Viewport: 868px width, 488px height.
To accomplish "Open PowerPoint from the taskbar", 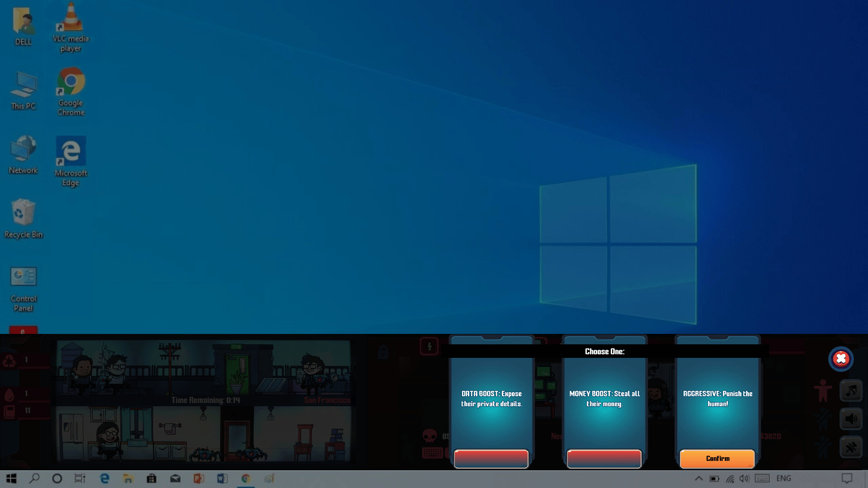I will pos(198,479).
